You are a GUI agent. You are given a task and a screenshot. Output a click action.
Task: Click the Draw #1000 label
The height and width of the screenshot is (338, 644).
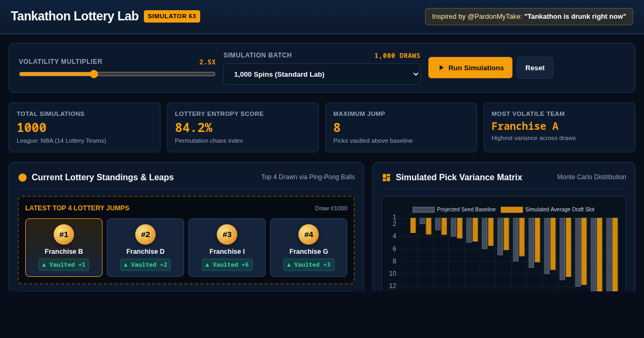click(x=331, y=208)
